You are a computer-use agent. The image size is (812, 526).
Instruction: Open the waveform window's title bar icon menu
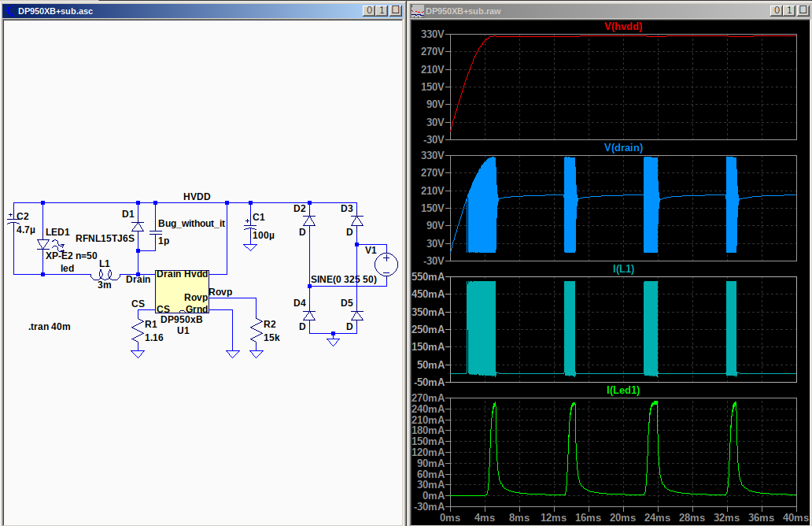tap(416, 10)
